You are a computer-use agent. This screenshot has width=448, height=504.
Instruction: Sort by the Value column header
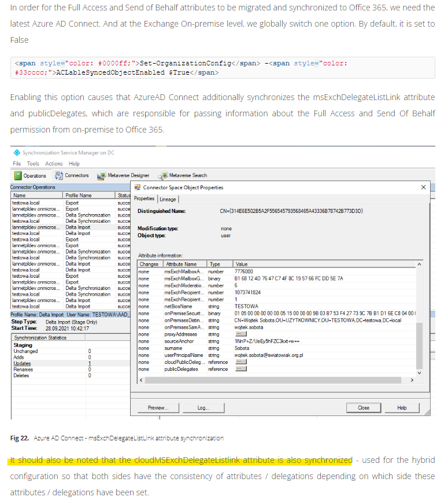[324, 264]
